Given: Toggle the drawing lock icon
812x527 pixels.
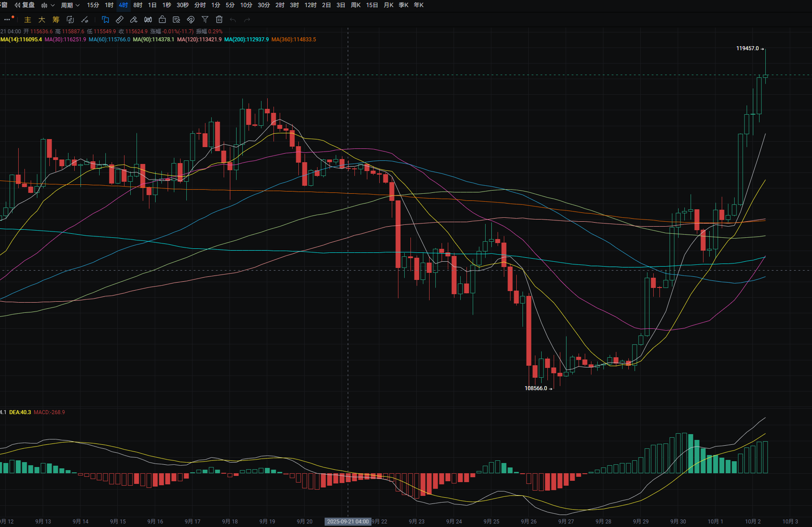Looking at the screenshot, I should [162, 20].
